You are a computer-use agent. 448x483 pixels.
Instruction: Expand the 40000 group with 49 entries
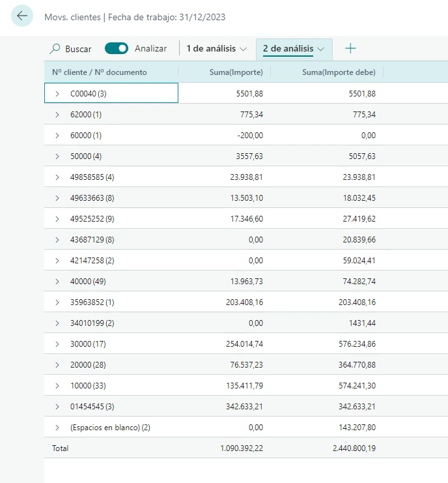pos(57,282)
